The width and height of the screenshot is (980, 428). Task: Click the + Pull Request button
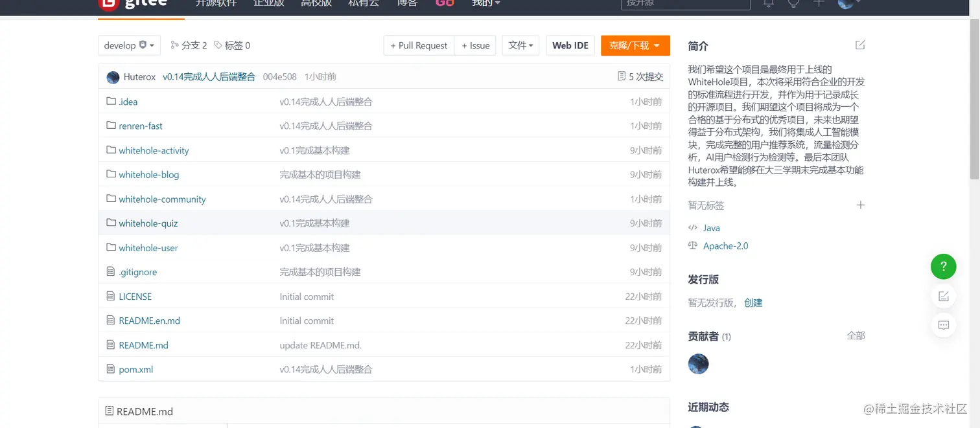(x=419, y=45)
